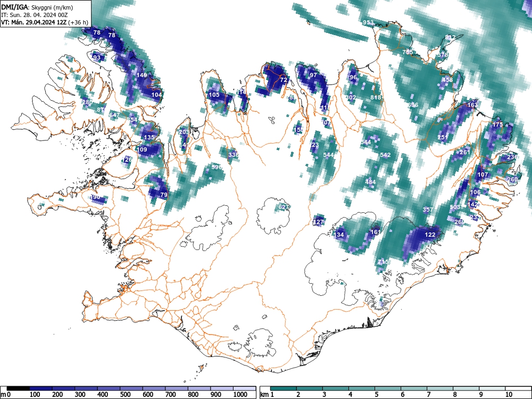This screenshot has width=532, height=399.
Task: Select the dark teal swatch between 1 and 2 km
Action: (284, 388)
